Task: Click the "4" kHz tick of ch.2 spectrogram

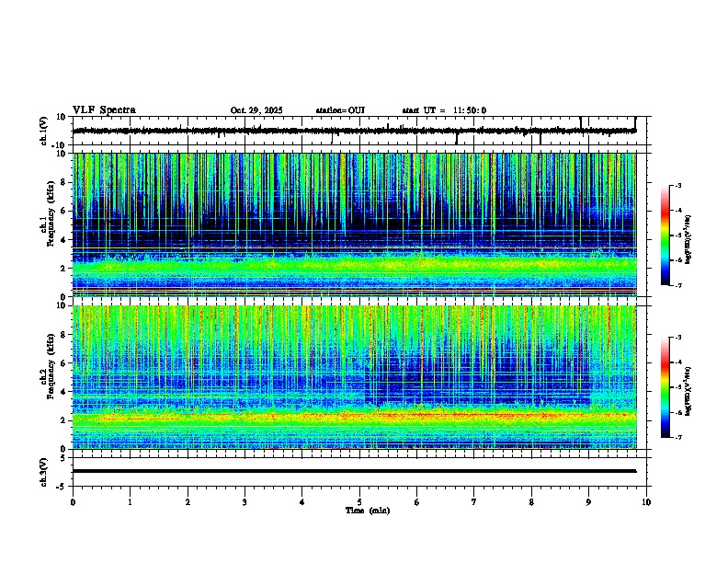Action: click(64, 392)
